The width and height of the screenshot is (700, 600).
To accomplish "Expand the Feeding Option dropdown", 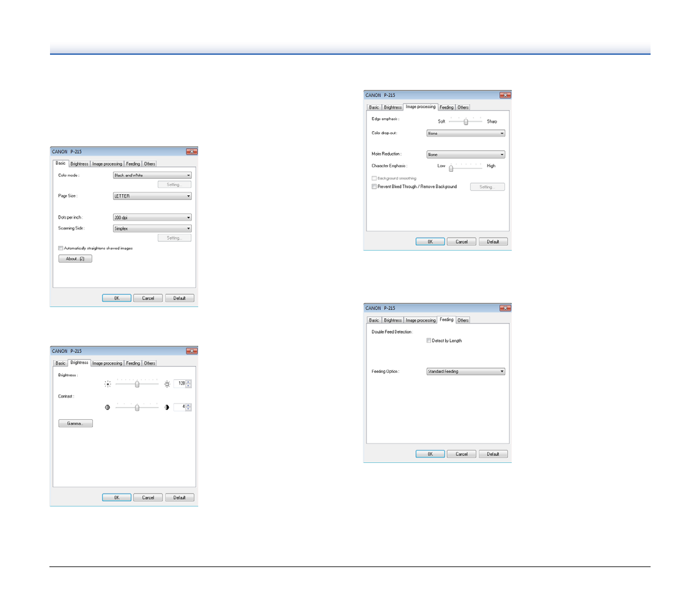I will point(466,372).
